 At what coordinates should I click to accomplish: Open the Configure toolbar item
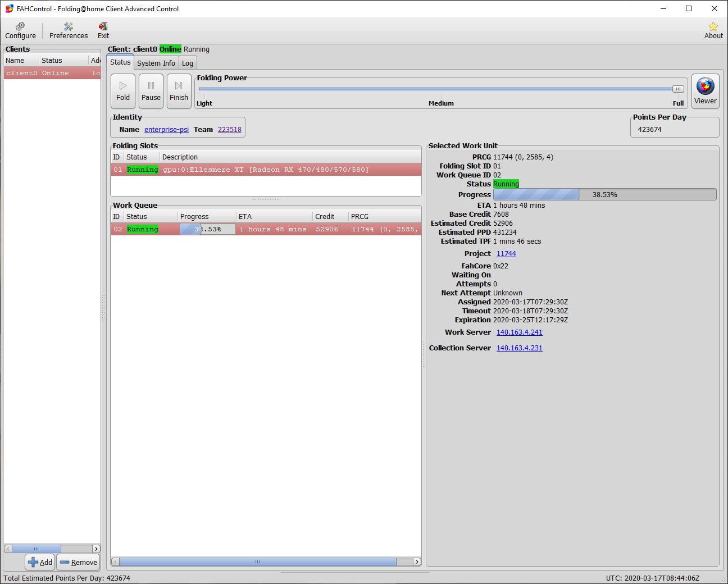[21, 31]
